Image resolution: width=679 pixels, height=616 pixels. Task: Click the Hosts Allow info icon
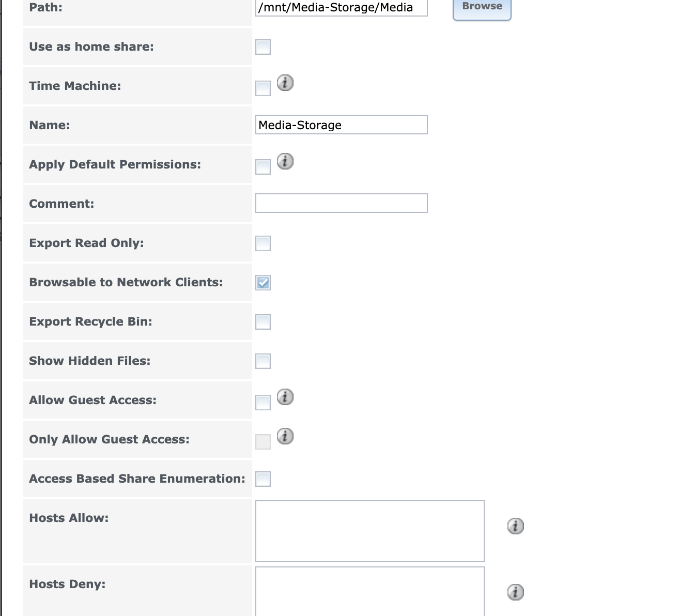tap(516, 526)
